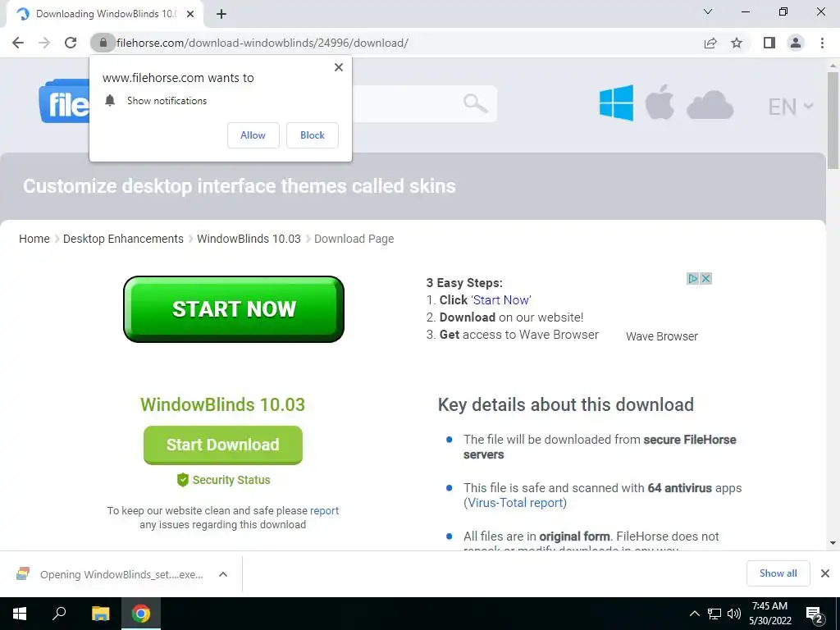840x630 pixels.
Task: Open Windows Start menu
Action: (x=20, y=614)
